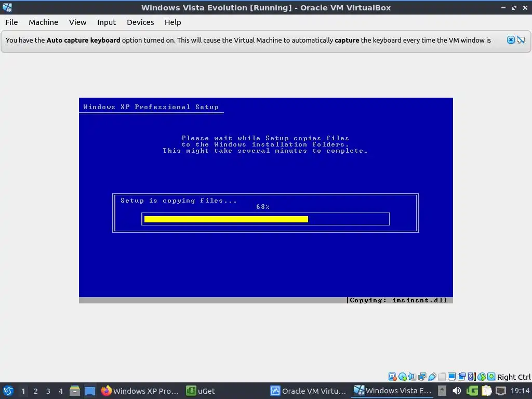The height and width of the screenshot is (399, 532).
Task: Click the 68% copying progress bar
Action: pyautogui.click(x=265, y=219)
